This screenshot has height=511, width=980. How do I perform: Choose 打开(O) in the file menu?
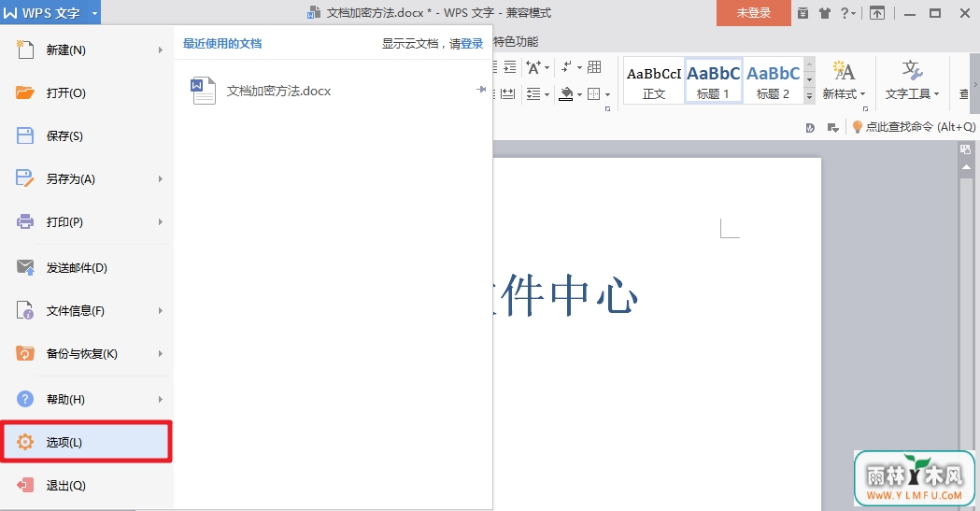[86, 93]
